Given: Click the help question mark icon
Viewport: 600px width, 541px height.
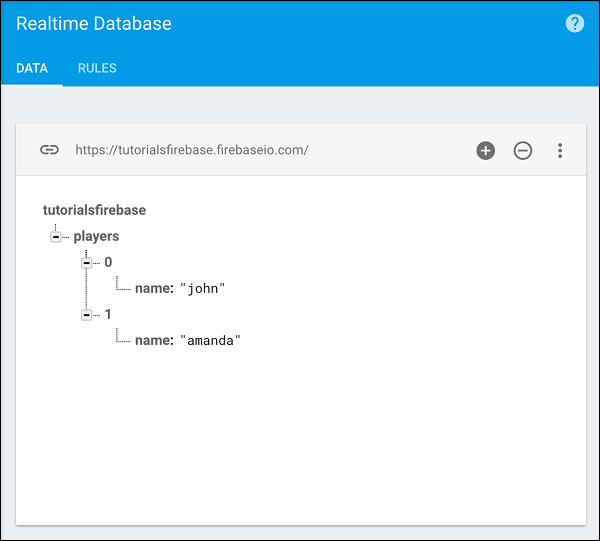Looking at the screenshot, I should (x=575, y=24).
